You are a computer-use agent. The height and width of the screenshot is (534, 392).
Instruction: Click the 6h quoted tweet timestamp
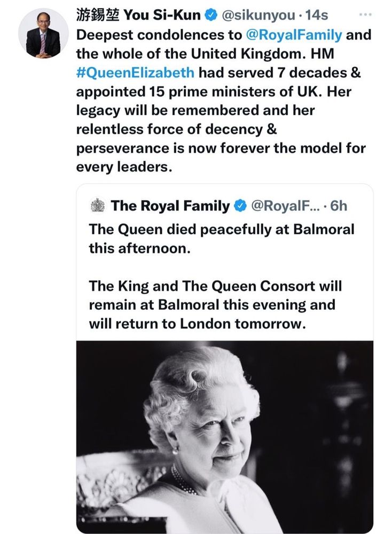339,206
